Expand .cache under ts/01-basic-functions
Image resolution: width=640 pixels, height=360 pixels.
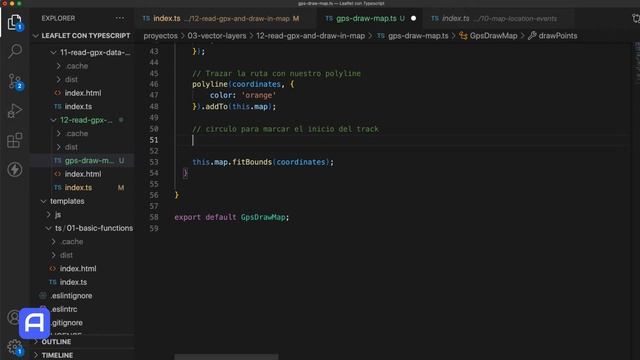[x=68, y=242]
